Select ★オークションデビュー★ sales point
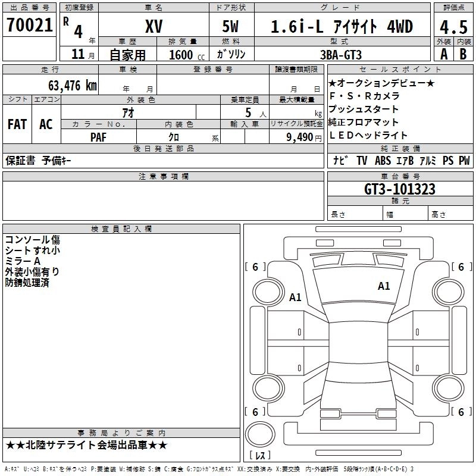The height and width of the screenshot is (476, 476). 381,83
